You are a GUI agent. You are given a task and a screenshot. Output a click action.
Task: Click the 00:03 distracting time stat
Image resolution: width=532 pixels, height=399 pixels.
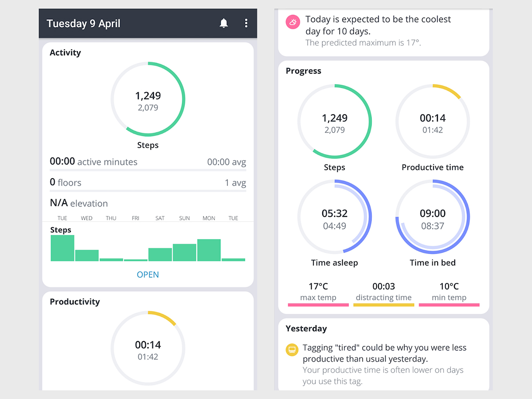click(x=383, y=286)
